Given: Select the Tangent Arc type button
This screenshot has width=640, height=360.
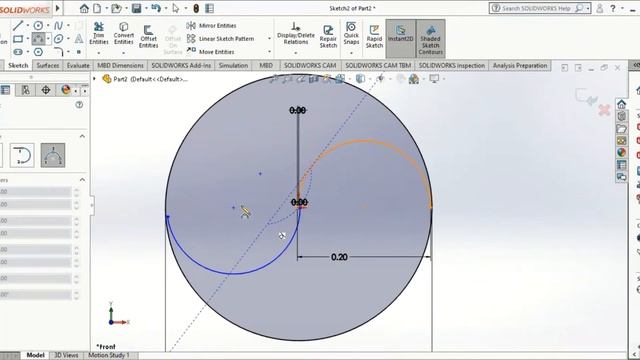Looking at the screenshot, I should pos(22,156).
